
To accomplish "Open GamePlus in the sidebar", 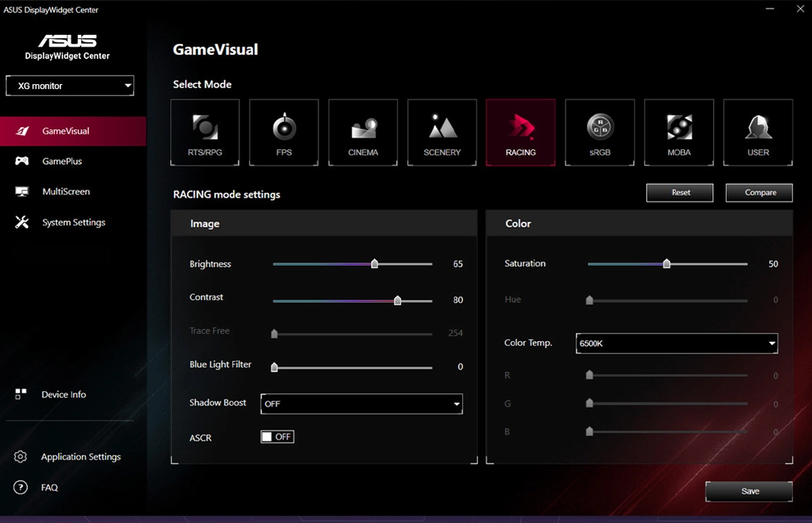I will (x=62, y=161).
